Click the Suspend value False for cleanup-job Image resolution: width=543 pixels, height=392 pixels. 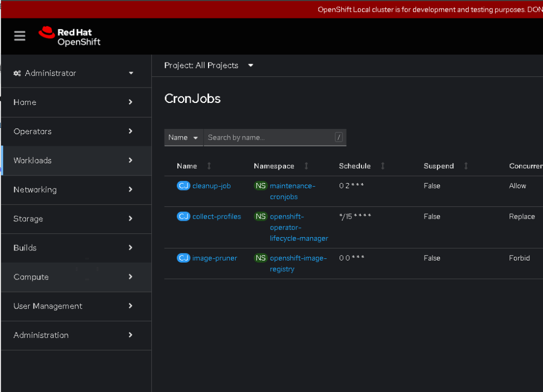pos(432,186)
